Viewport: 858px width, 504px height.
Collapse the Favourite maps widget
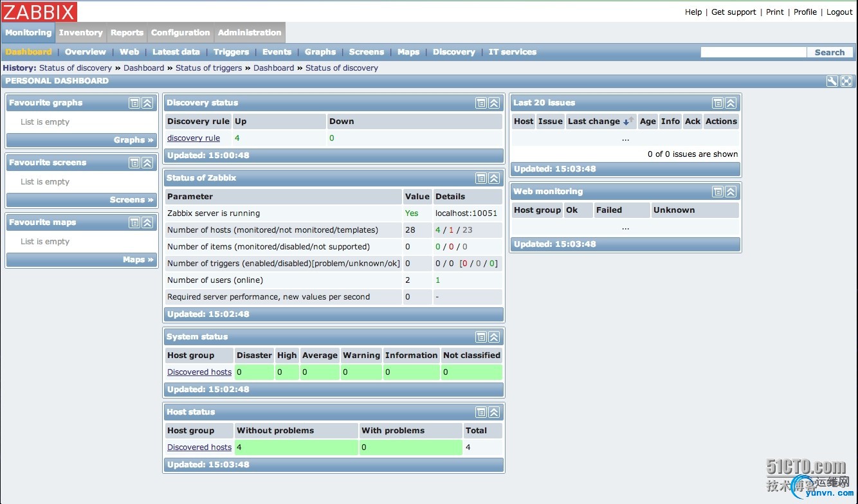pos(147,222)
